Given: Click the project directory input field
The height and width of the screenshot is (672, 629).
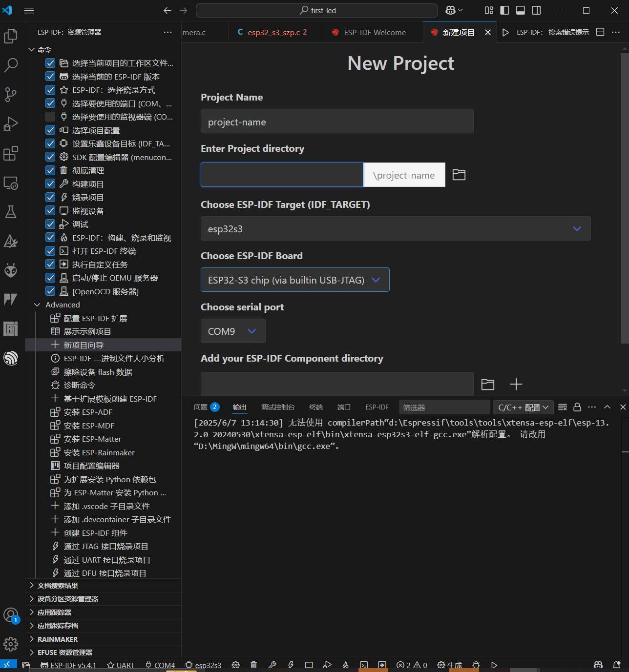Looking at the screenshot, I should 282,175.
